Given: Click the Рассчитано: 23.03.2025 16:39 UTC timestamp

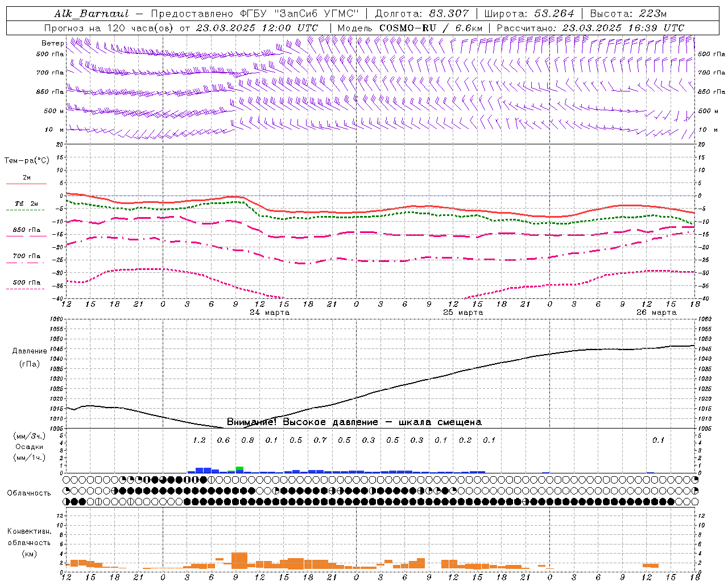Looking at the screenshot, I should point(590,28).
